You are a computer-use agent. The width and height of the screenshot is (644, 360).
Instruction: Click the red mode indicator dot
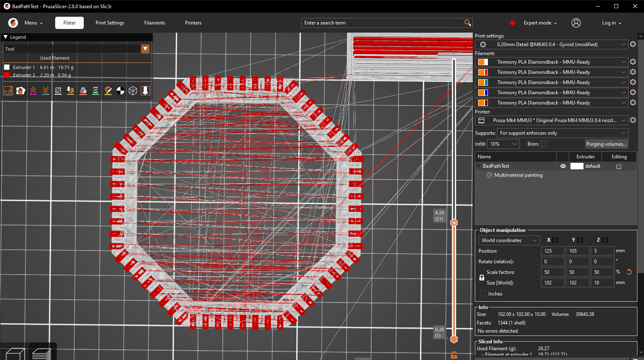coord(512,23)
